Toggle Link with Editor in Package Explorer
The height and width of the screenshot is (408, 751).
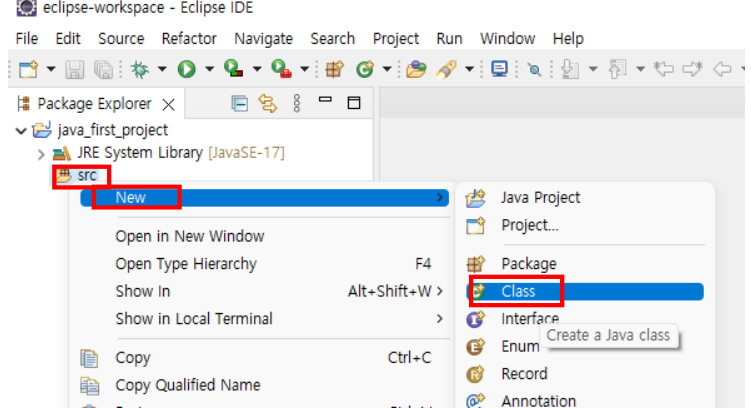pos(268,103)
